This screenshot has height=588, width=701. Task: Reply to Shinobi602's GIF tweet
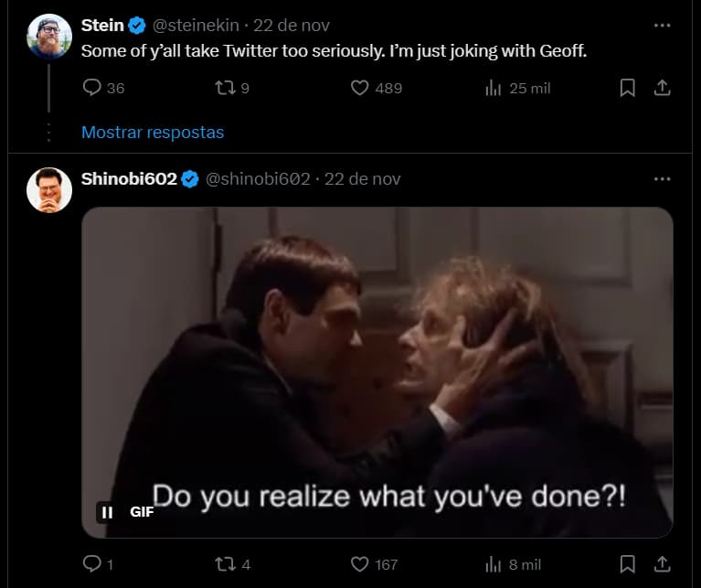pyautogui.click(x=92, y=564)
